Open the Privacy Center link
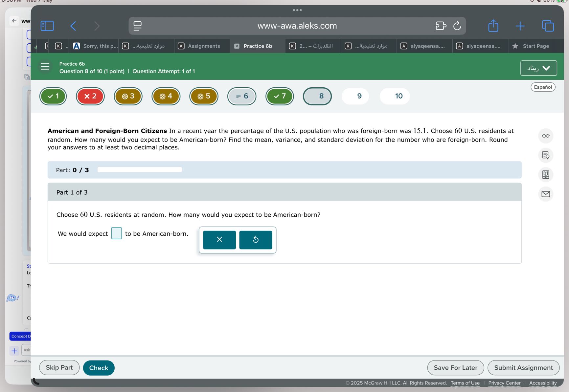569x392 pixels. tap(504, 383)
